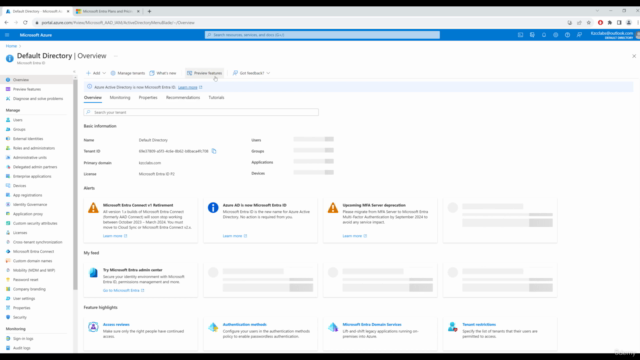The height and width of the screenshot is (360, 640).
Task: Click the Cloud Shell icon in header
Action: click(520, 35)
